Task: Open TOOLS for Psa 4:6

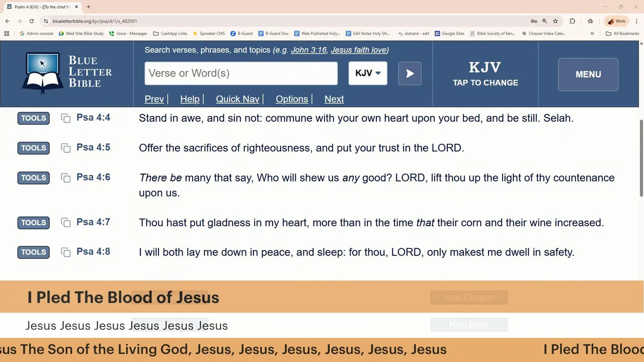Action: (34, 178)
